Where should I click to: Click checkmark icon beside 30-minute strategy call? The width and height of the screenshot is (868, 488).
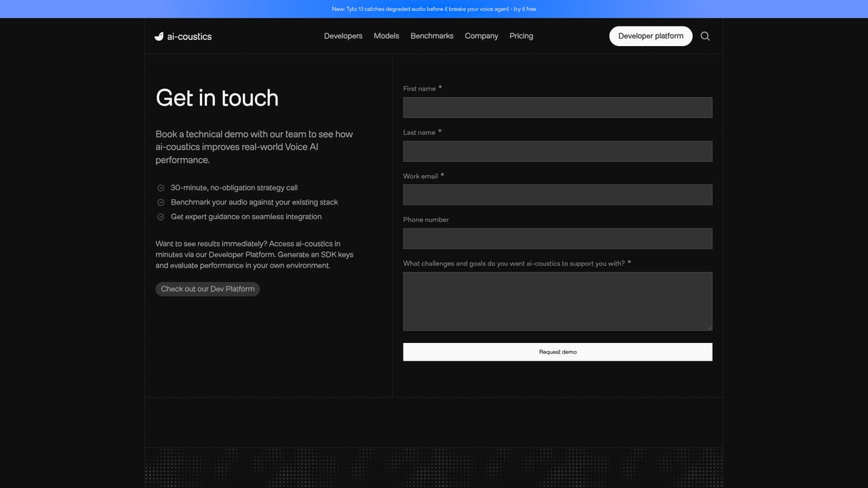(x=161, y=188)
